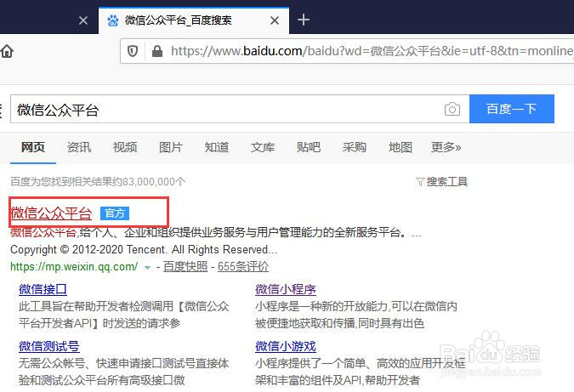Open the 微信接口 sublink
574x392 pixels.
tap(43, 289)
